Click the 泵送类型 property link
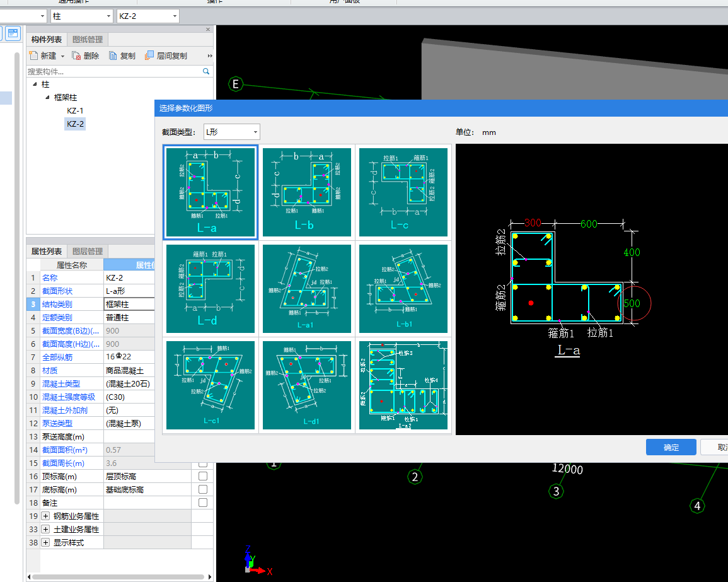The height and width of the screenshot is (582, 728). coord(57,424)
